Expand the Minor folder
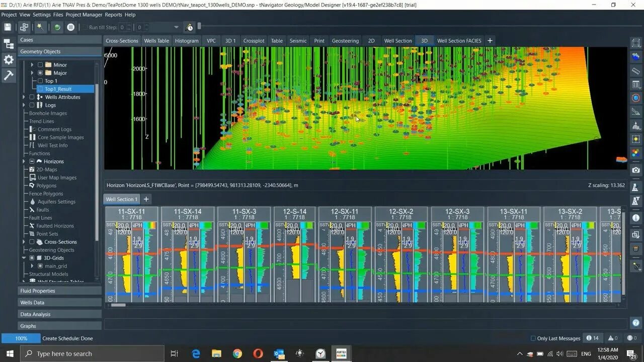 click(x=32, y=65)
